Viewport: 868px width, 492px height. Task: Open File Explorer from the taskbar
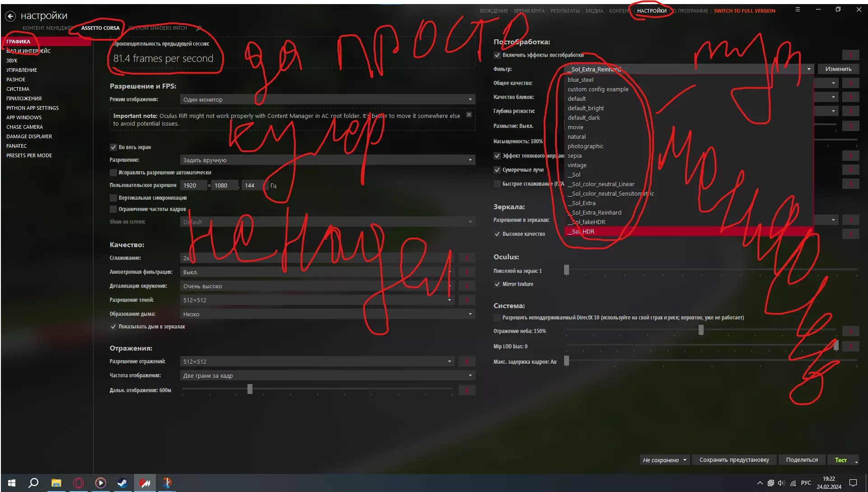pos(56,483)
